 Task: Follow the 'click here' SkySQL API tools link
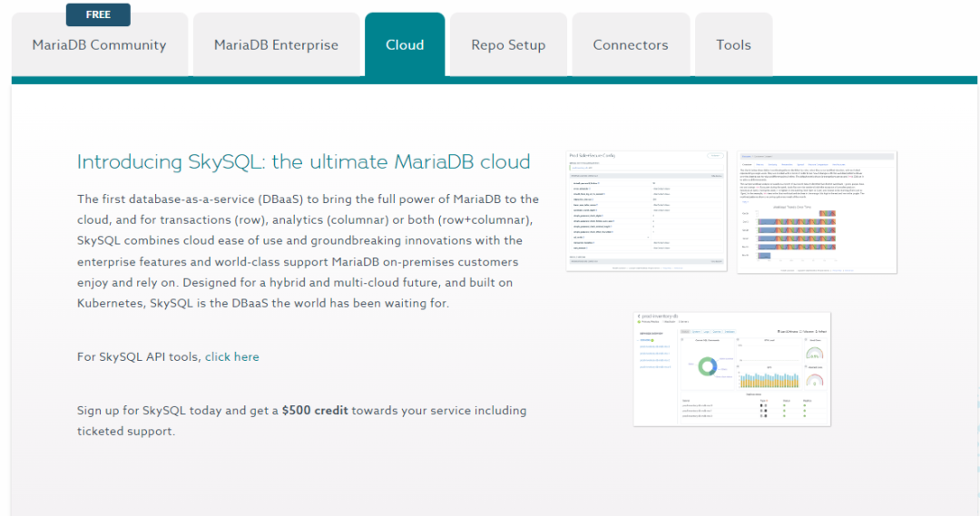232,356
